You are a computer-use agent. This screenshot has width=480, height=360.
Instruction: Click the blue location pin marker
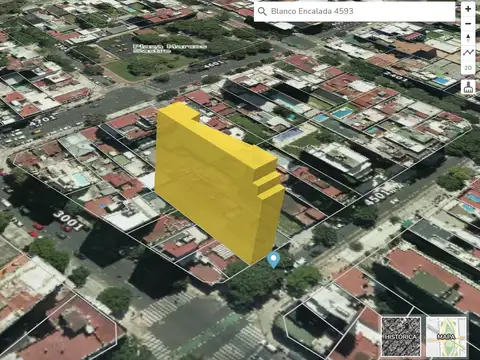point(274,260)
